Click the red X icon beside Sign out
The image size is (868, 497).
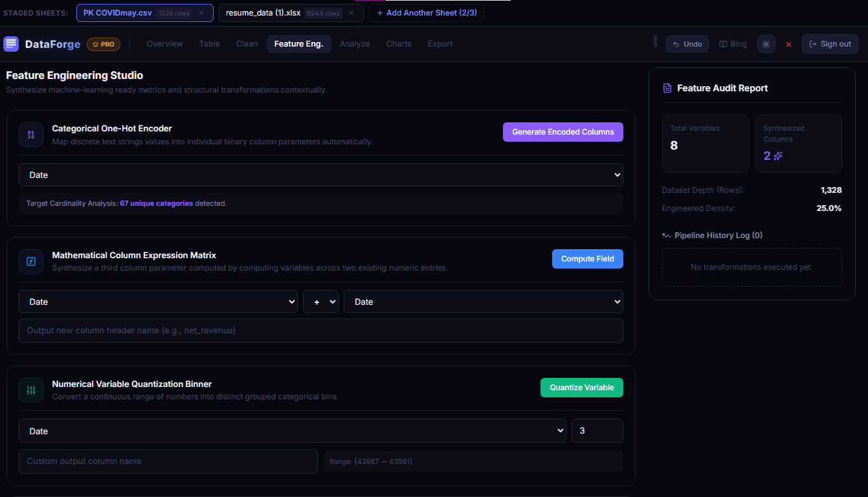click(788, 45)
